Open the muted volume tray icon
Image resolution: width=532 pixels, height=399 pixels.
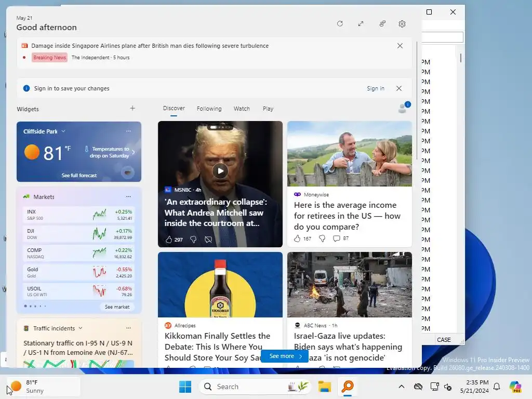tap(448, 387)
